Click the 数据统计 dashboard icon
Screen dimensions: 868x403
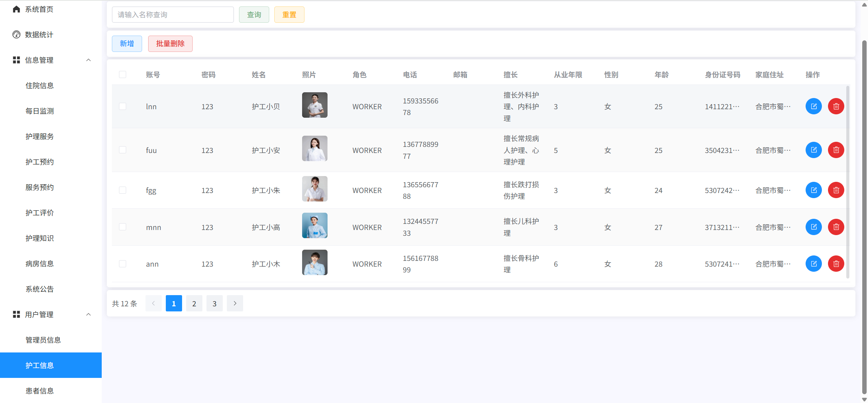[x=16, y=35]
